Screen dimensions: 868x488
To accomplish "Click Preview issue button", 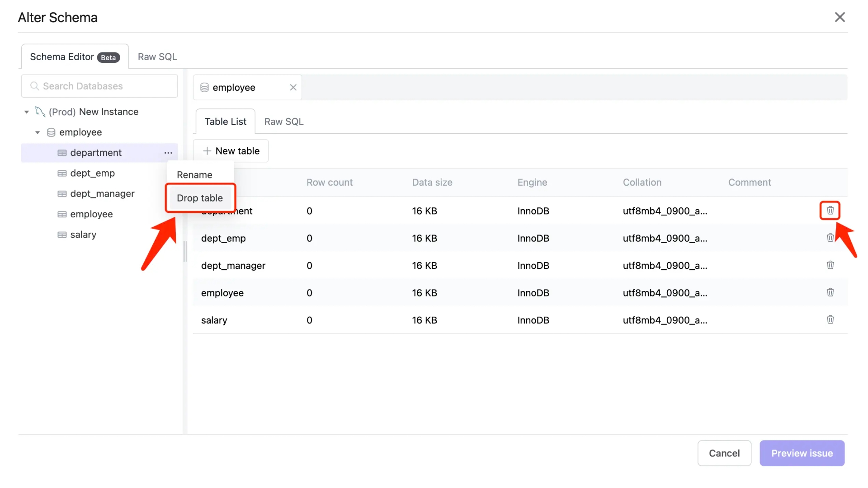I will (x=802, y=453).
